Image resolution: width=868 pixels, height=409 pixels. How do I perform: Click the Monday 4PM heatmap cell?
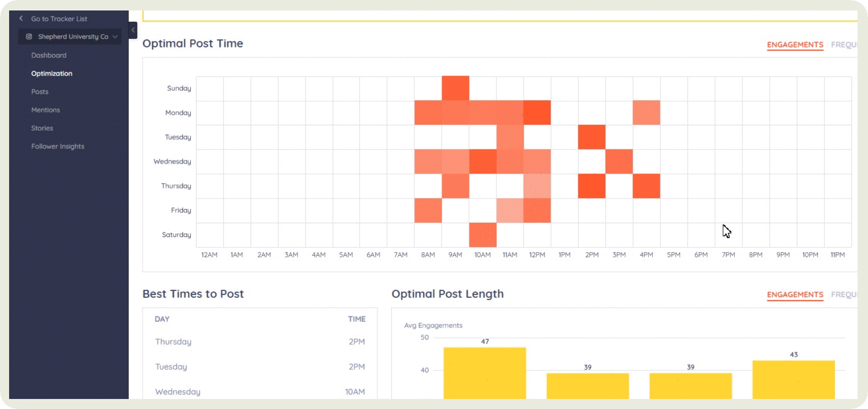click(646, 112)
